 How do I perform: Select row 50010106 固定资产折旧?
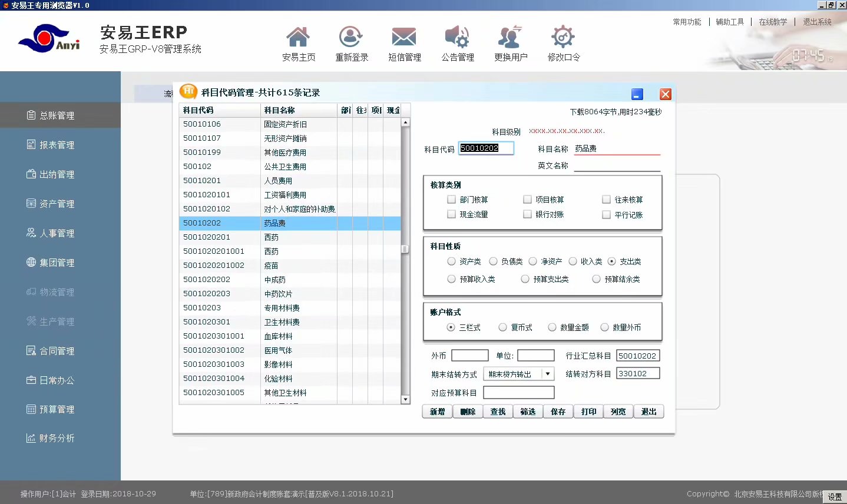click(290, 124)
